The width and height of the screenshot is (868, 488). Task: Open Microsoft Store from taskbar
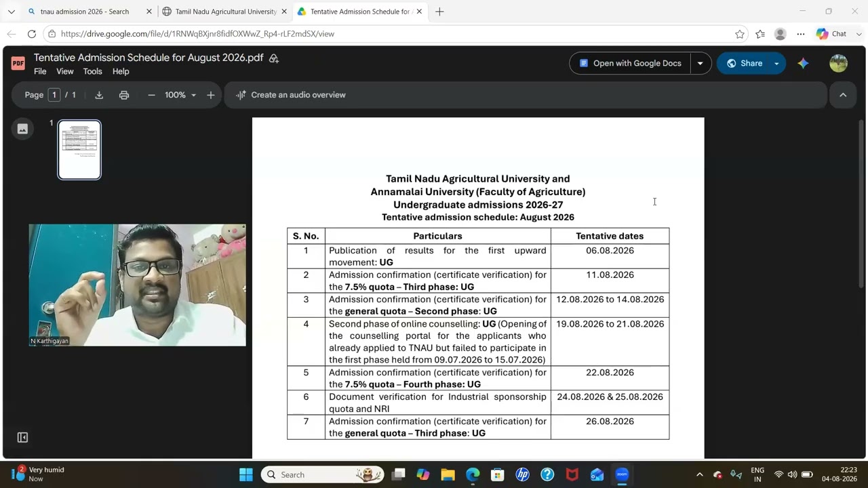(498, 474)
